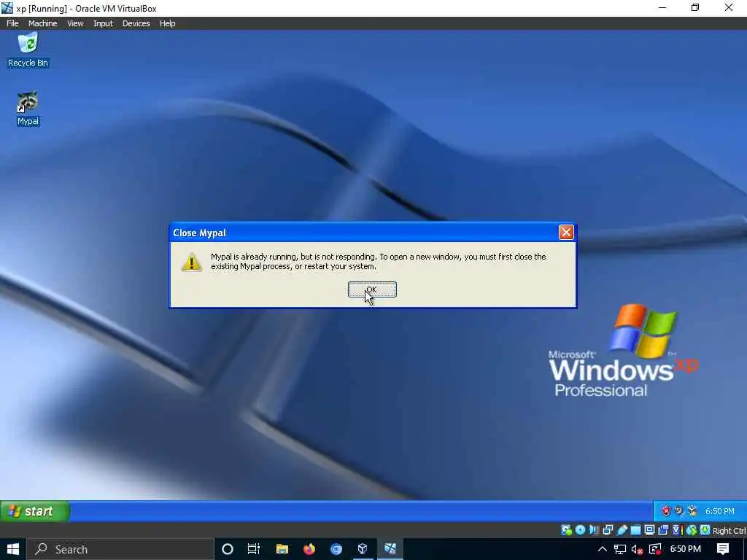747x560 pixels.
Task: Open the VirtualBox View menu
Action: click(75, 23)
